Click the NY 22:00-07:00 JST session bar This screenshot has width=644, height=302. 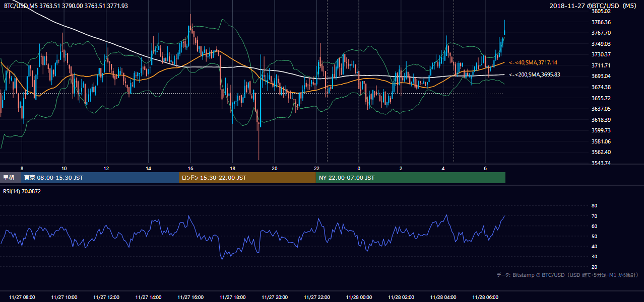click(411, 178)
